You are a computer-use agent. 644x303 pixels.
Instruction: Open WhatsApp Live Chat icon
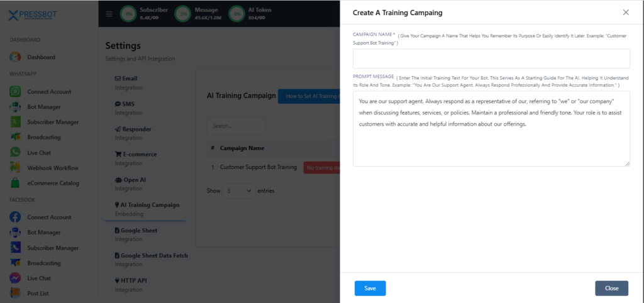[x=15, y=153]
